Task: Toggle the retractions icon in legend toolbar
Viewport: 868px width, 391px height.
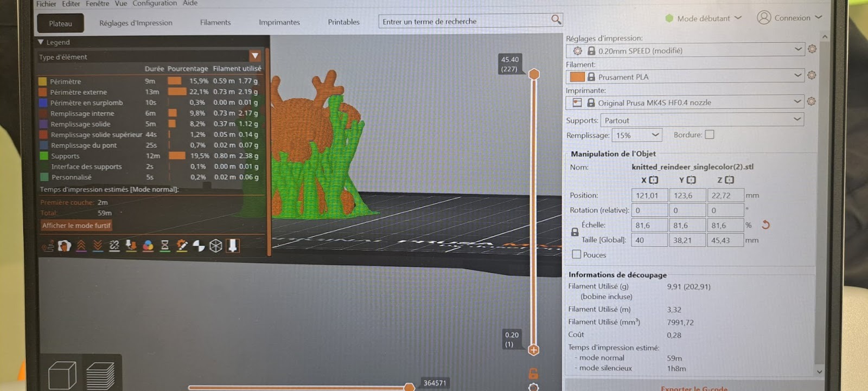Action: (x=81, y=246)
